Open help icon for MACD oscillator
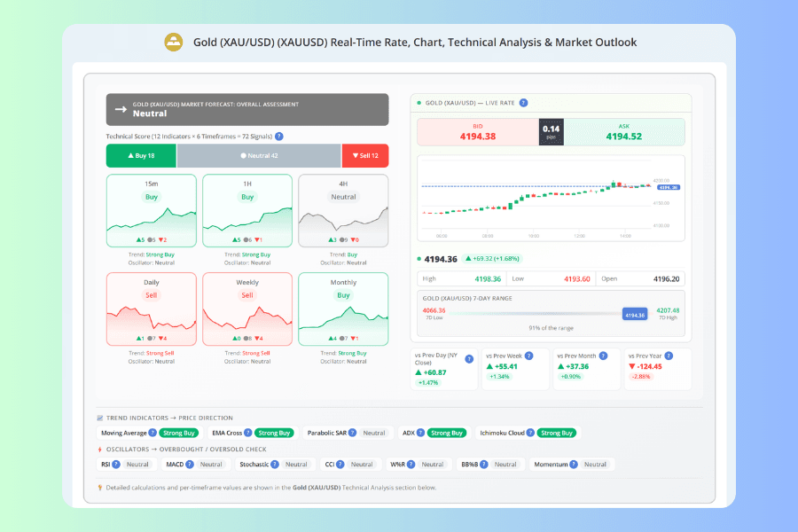 (190, 465)
